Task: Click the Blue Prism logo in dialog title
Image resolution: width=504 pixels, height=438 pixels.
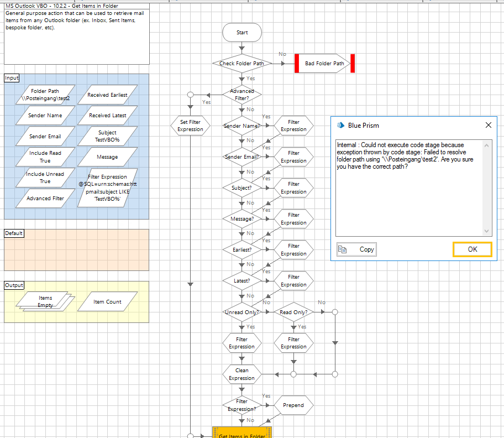Action: (341, 125)
